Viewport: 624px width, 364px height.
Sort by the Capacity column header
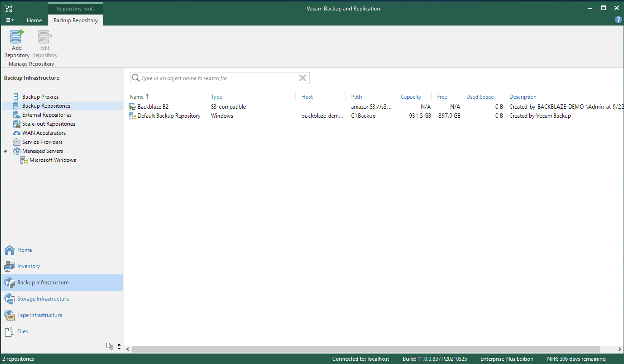pos(411,97)
